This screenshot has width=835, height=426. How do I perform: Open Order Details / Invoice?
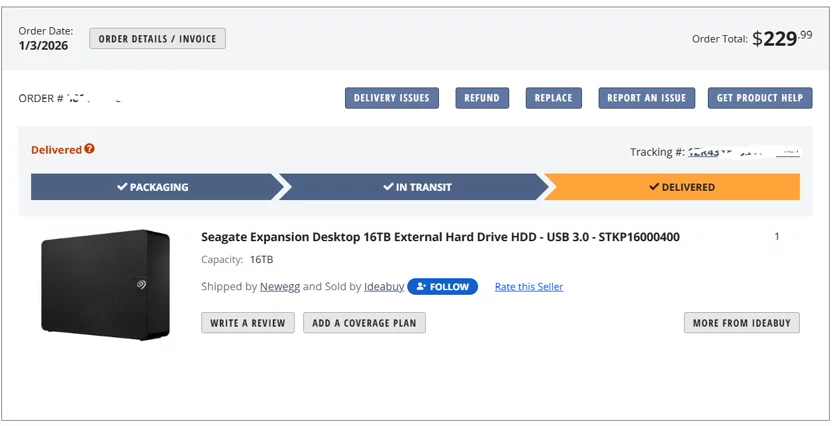coord(158,39)
